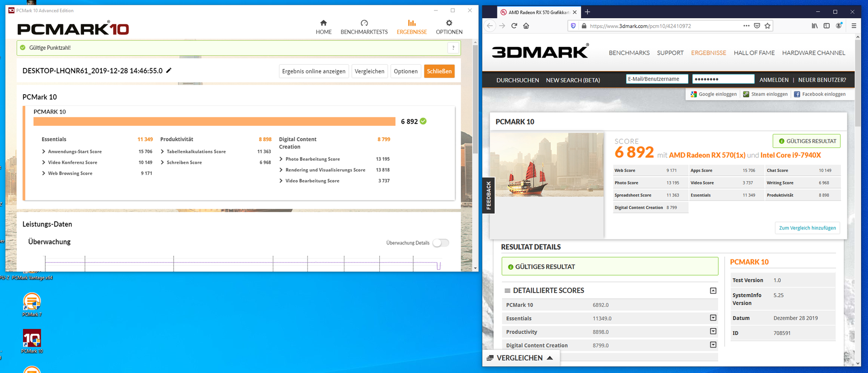
Task: Click Google einloggen button
Action: click(x=713, y=94)
